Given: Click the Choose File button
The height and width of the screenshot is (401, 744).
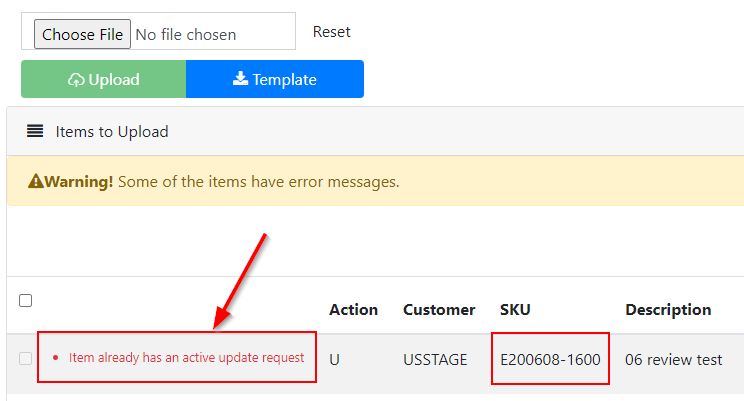Looking at the screenshot, I should pos(82,34).
